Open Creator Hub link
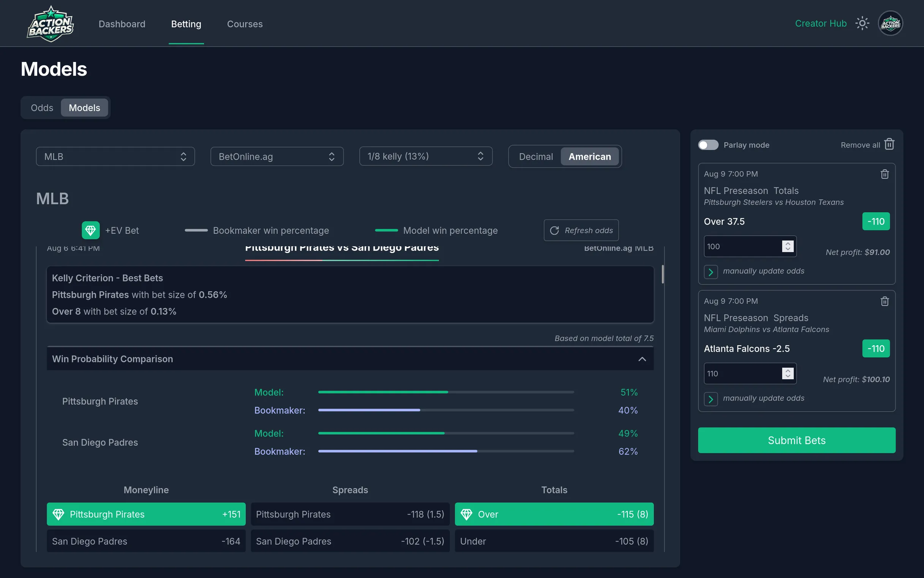 (821, 23)
